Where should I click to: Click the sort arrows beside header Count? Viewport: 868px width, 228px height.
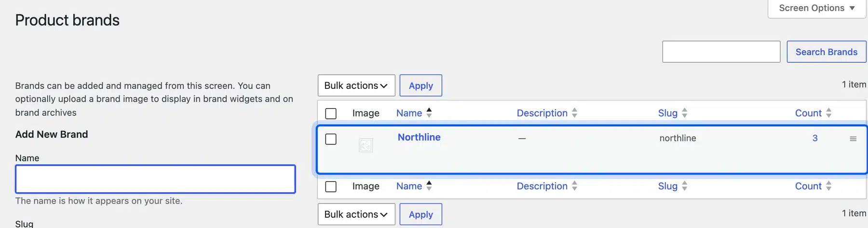(x=829, y=113)
